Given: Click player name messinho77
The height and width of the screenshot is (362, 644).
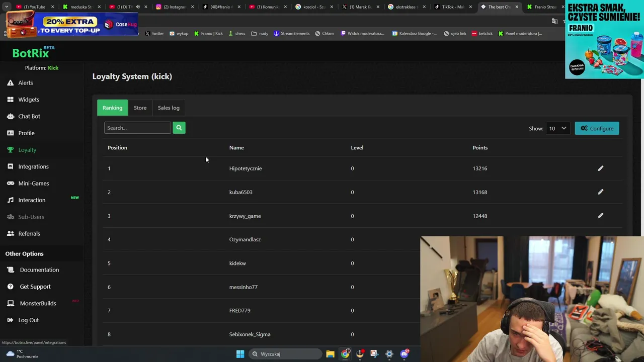Looking at the screenshot, I should [x=244, y=287].
